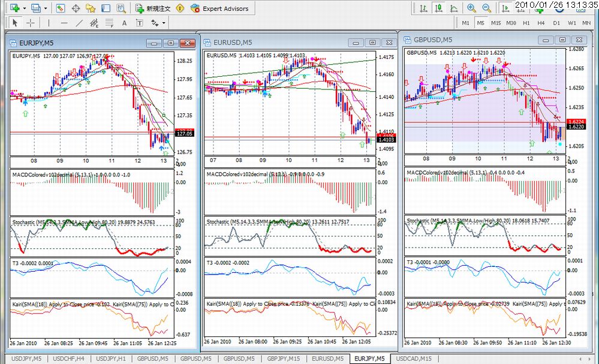The image size is (599, 364).
Task: Select the trendline drawing tool
Action: click(x=79, y=23)
